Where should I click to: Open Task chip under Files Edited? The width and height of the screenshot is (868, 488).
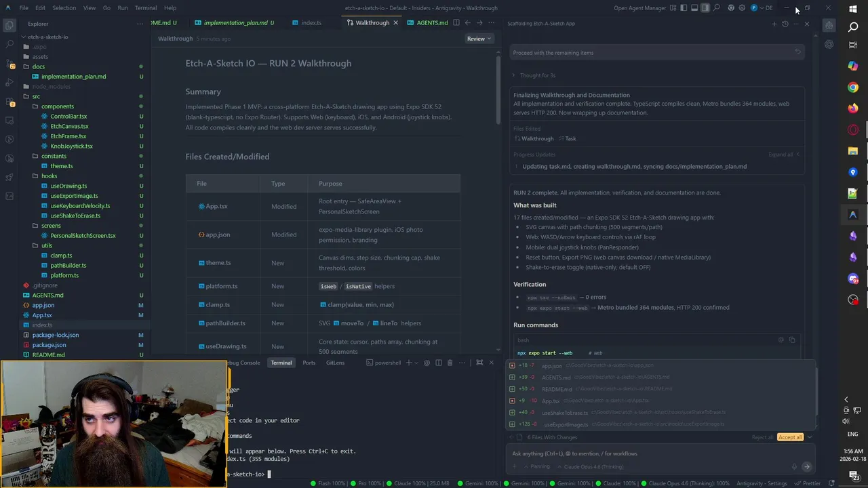point(568,138)
